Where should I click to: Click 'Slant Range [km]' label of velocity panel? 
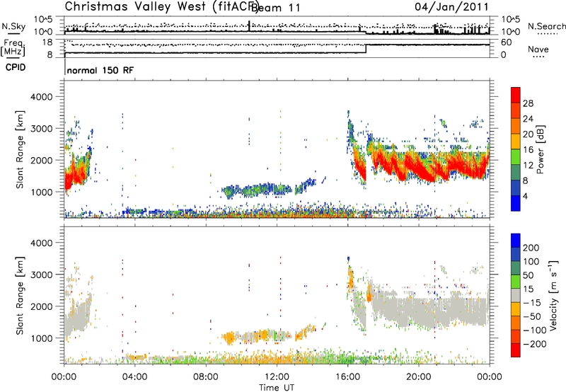[20, 296]
